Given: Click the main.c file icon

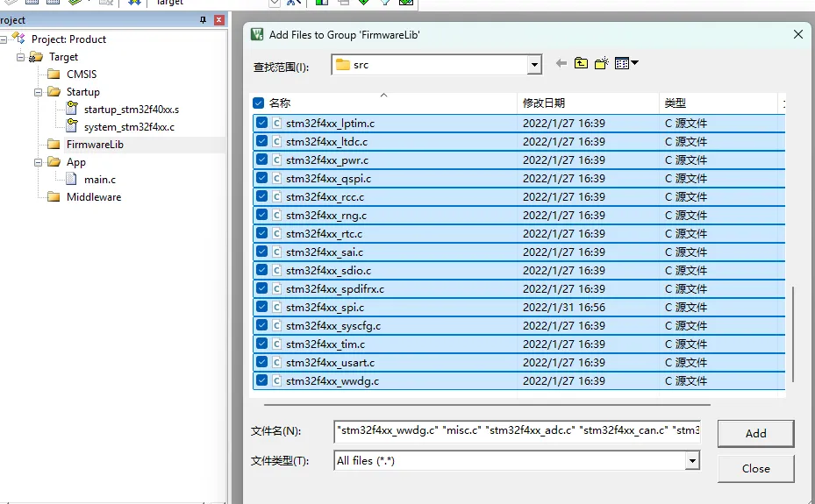Looking at the screenshot, I should (x=72, y=179).
